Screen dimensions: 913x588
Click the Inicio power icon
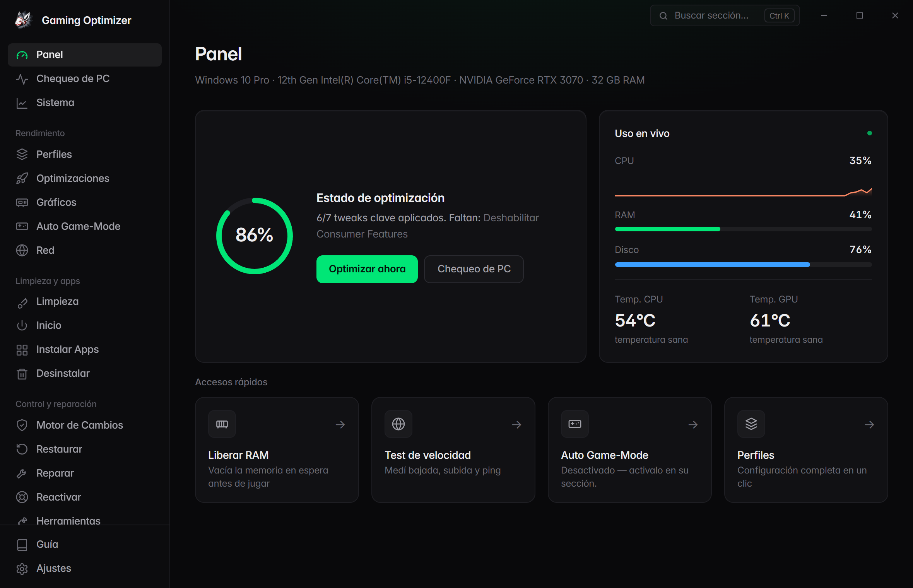(x=22, y=326)
